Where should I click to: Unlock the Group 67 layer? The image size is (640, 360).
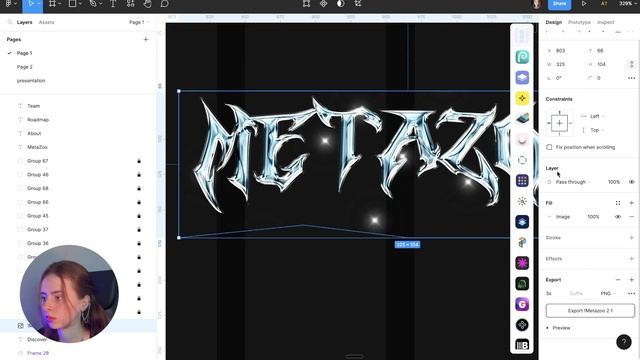tap(139, 161)
